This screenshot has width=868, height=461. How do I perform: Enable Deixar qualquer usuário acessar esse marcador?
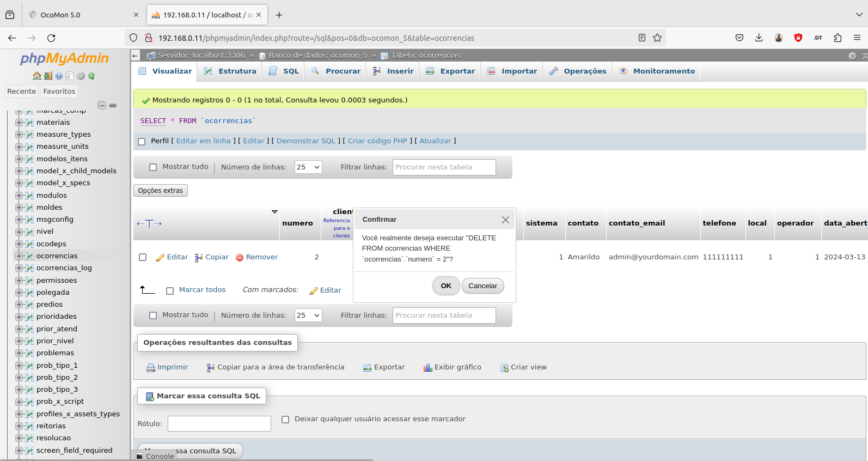tap(285, 420)
